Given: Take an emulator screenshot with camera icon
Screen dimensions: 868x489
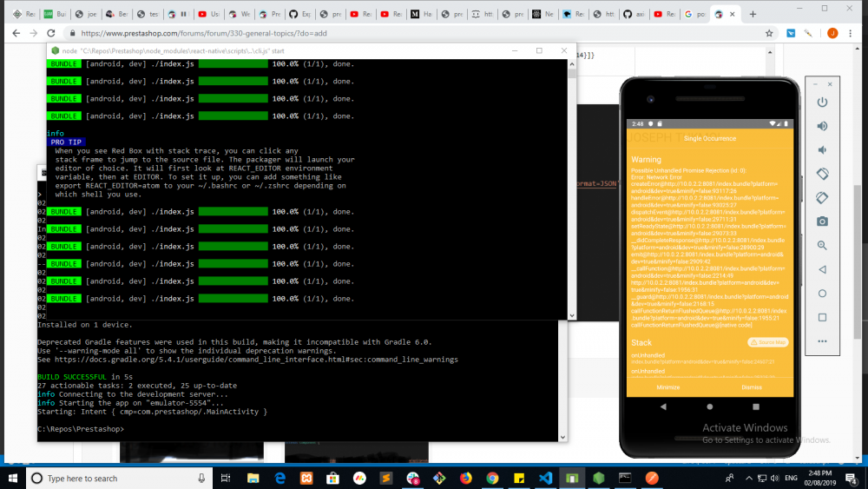Looking at the screenshot, I should pyautogui.click(x=822, y=221).
